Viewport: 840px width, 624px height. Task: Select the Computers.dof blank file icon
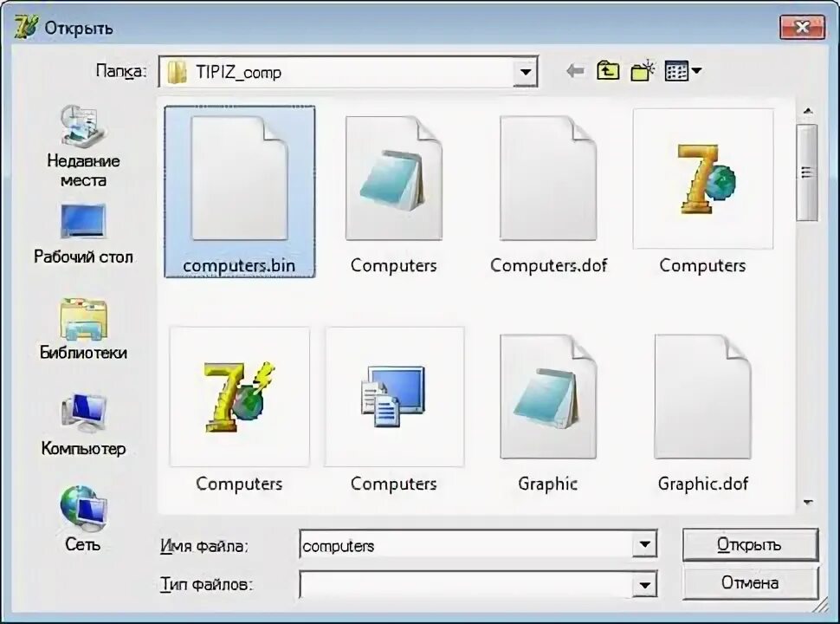click(x=548, y=178)
